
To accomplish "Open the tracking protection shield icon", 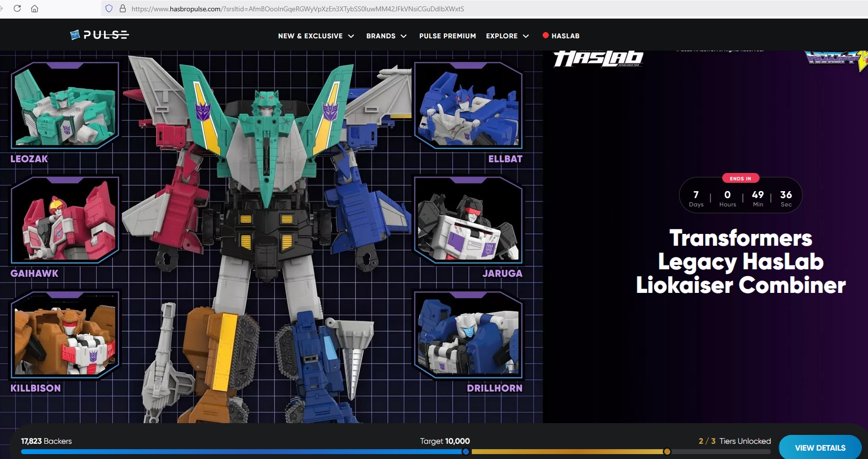I will coord(109,8).
